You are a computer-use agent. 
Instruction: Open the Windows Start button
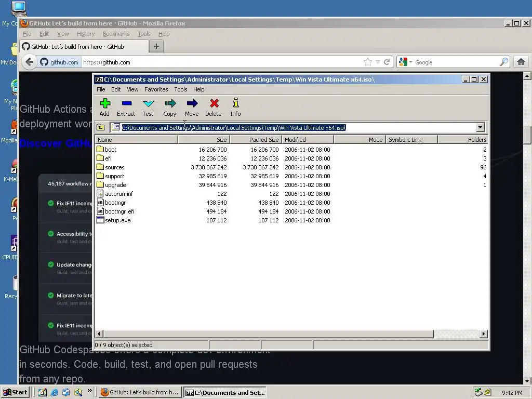click(x=15, y=392)
